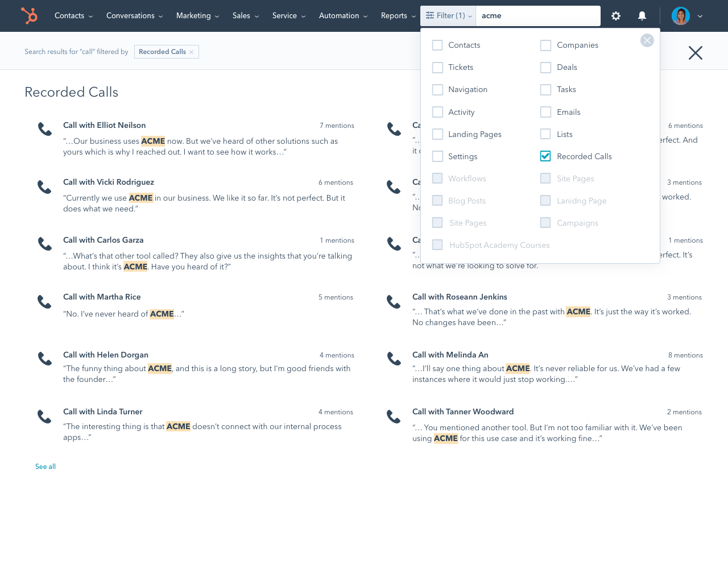
Task: Open Call with Tanner Woodward
Action: (x=463, y=411)
